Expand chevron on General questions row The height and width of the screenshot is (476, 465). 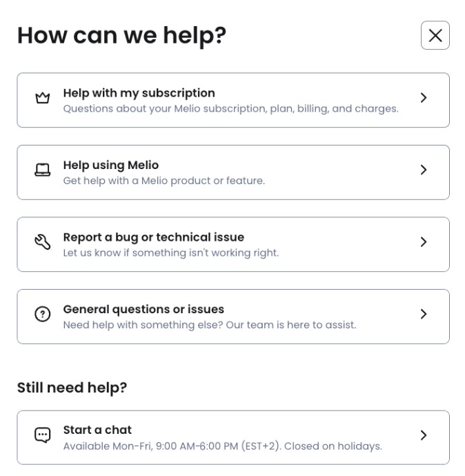424,314
